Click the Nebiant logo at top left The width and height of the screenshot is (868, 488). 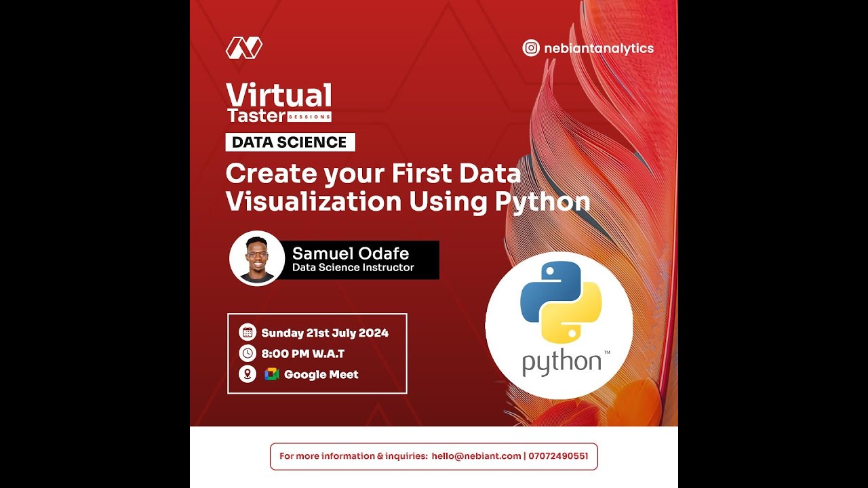coord(244,47)
